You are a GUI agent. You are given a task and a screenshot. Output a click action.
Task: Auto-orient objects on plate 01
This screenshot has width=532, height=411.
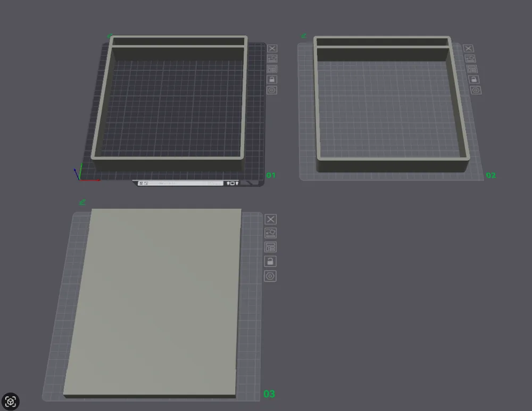coord(272,59)
